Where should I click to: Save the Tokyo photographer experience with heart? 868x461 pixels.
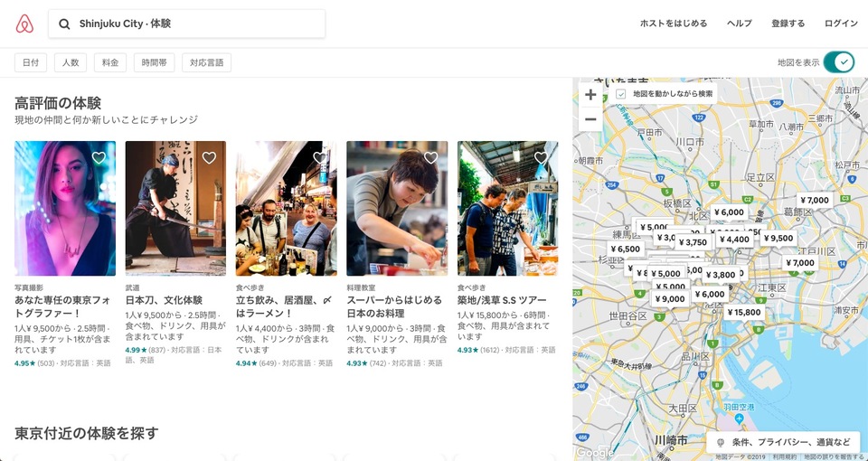pyautogui.click(x=99, y=157)
